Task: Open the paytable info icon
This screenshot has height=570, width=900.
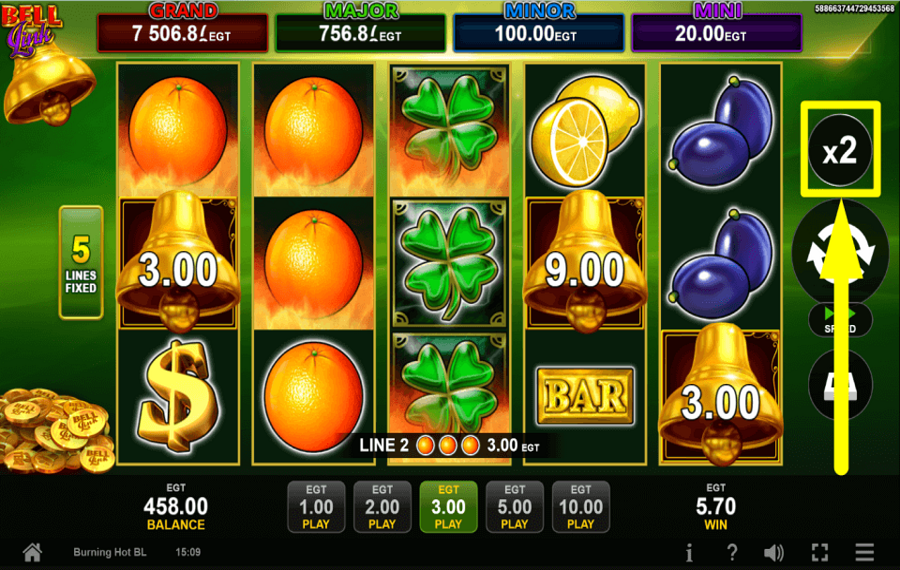Action: (x=689, y=553)
